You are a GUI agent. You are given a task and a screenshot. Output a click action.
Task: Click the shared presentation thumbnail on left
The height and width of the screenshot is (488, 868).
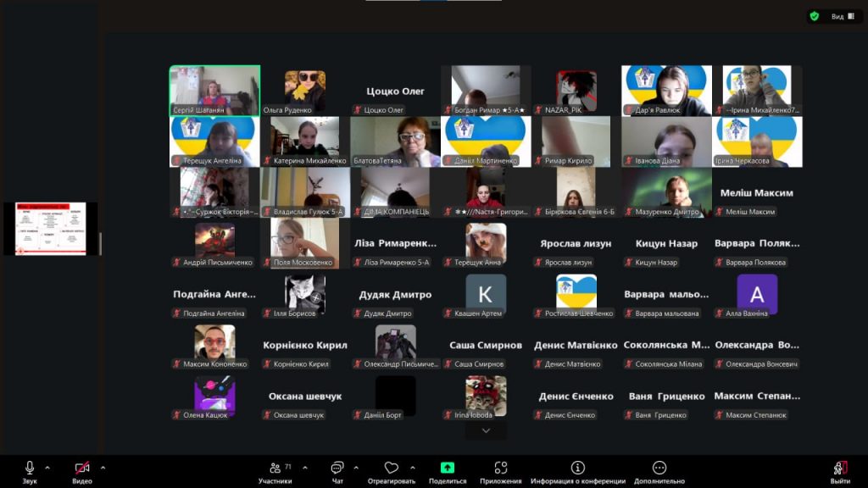(x=51, y=228)
